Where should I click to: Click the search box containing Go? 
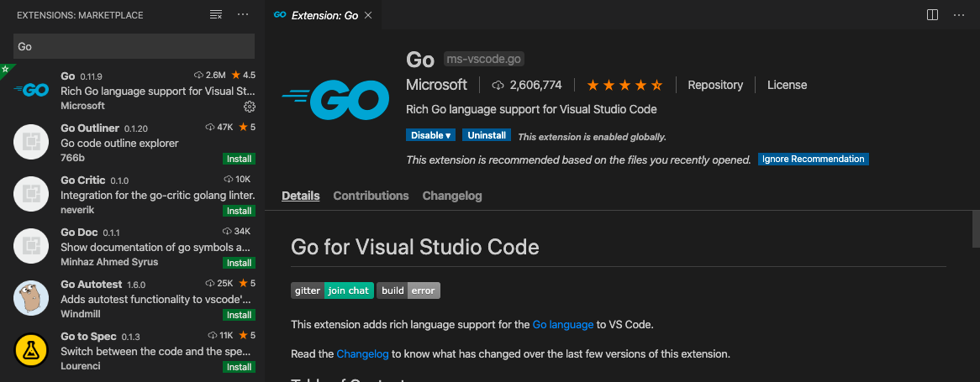coord(134,46)
